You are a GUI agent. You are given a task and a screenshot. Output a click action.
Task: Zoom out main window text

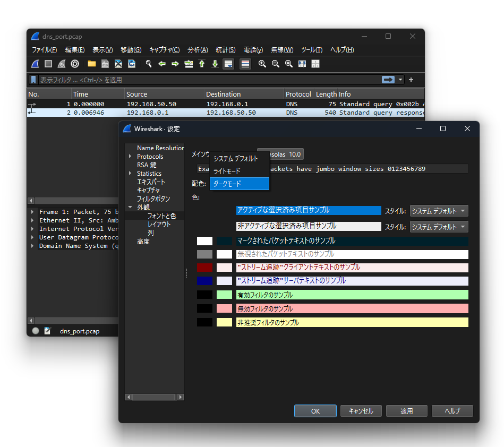276,64
